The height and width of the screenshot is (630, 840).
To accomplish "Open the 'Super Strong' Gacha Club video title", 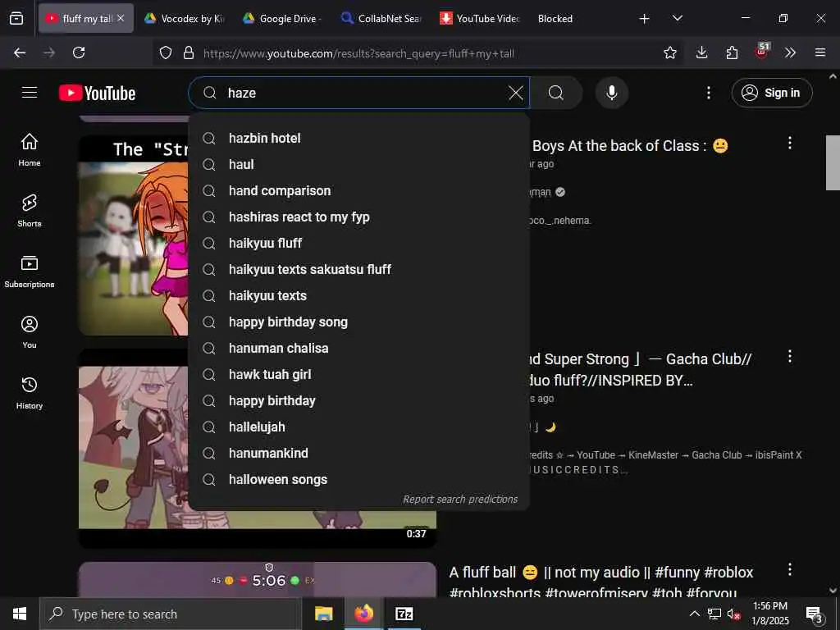I will 640,370.
